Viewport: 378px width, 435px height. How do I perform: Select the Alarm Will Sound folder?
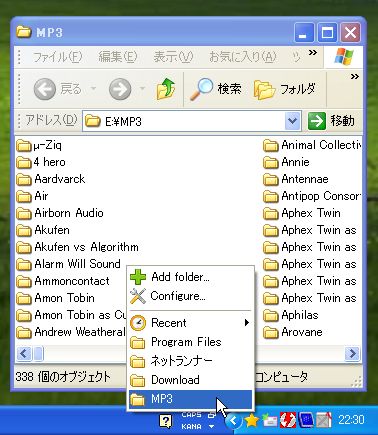pos(68,264)
